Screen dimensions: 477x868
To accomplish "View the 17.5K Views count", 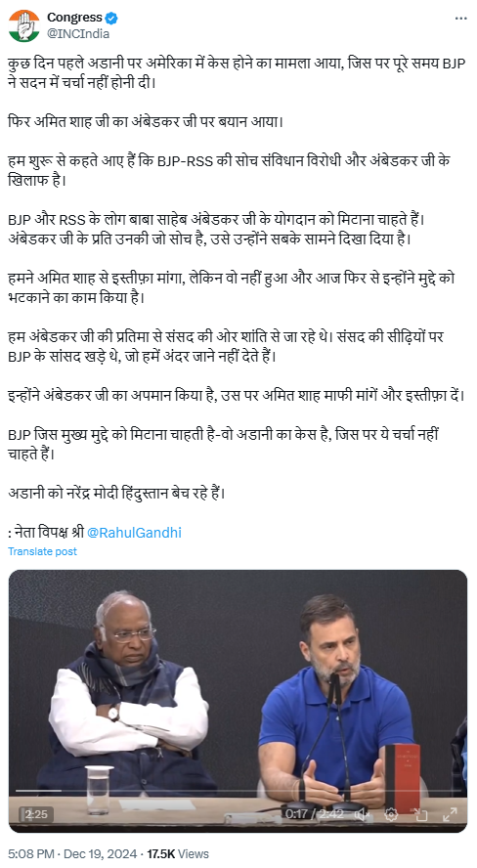I will [177, 854].
